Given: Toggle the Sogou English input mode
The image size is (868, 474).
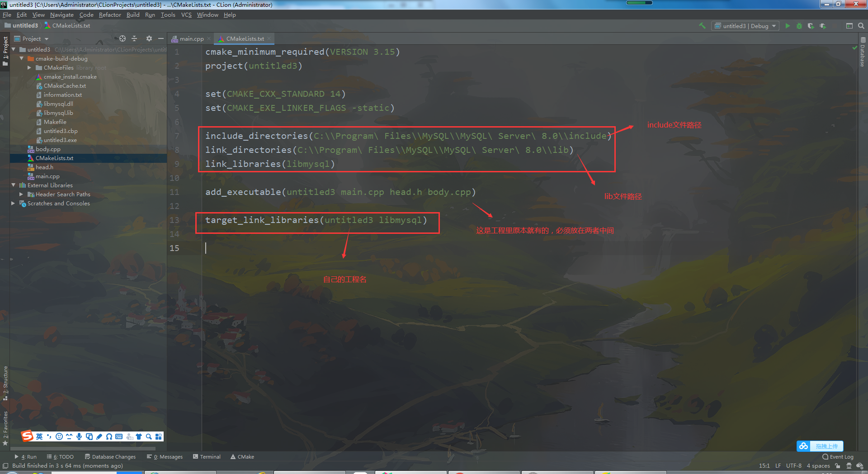Looking at the screenshot, I should [39, 436].
